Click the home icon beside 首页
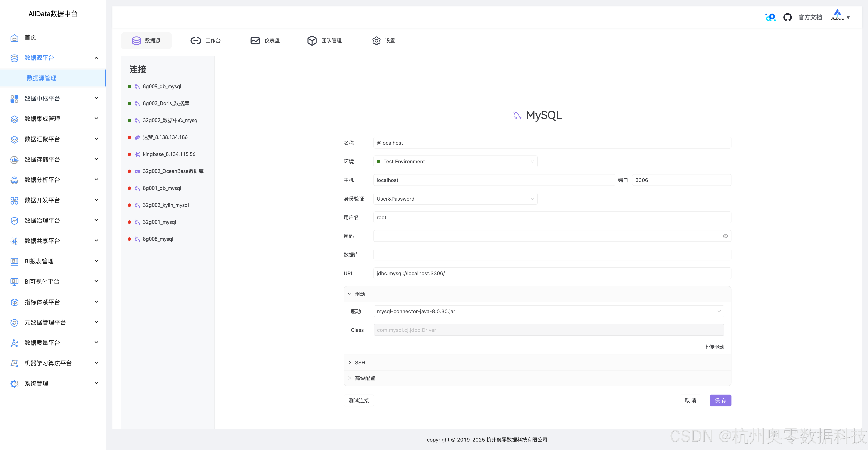 14,38
